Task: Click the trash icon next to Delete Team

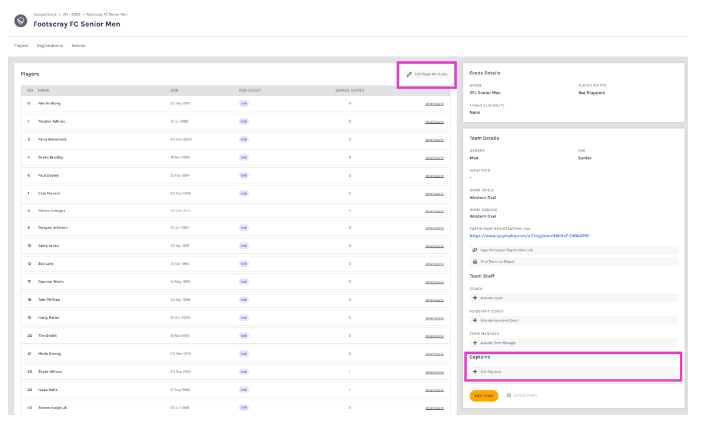Action: [509, 396]
